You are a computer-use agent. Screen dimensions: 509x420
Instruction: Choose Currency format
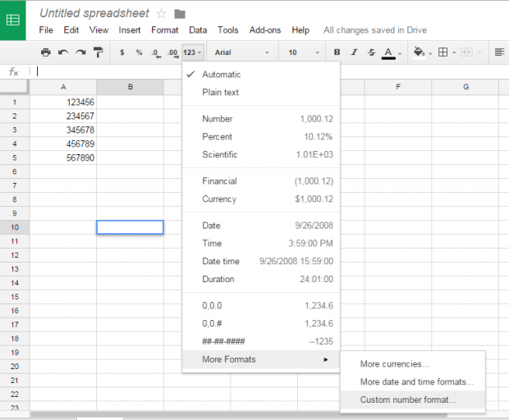click(x=261, y=199)
